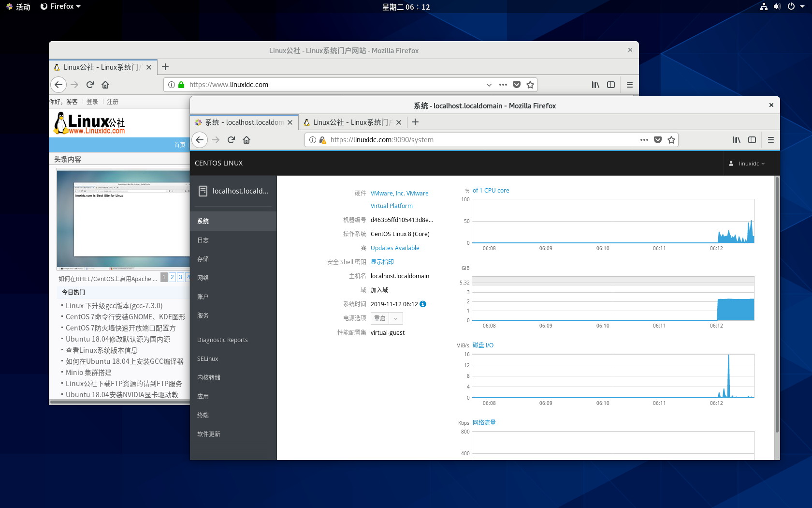The height and width of the screenshot is (508, 812).
Task: Open power menu icon in top bar
Action: [791, 7]
